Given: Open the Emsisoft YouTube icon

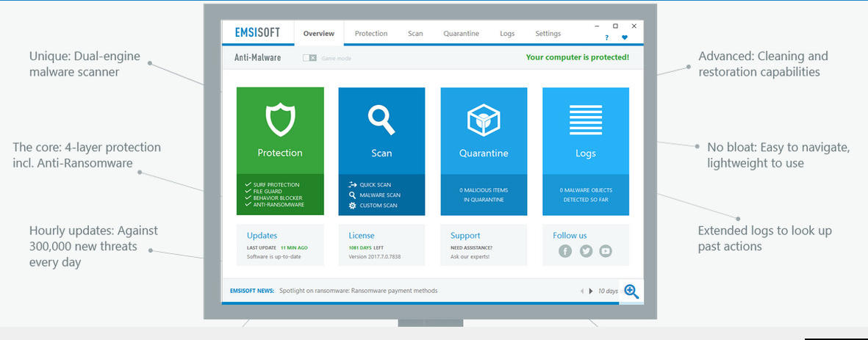Looking at the screenshot, I should coord(606,251).
